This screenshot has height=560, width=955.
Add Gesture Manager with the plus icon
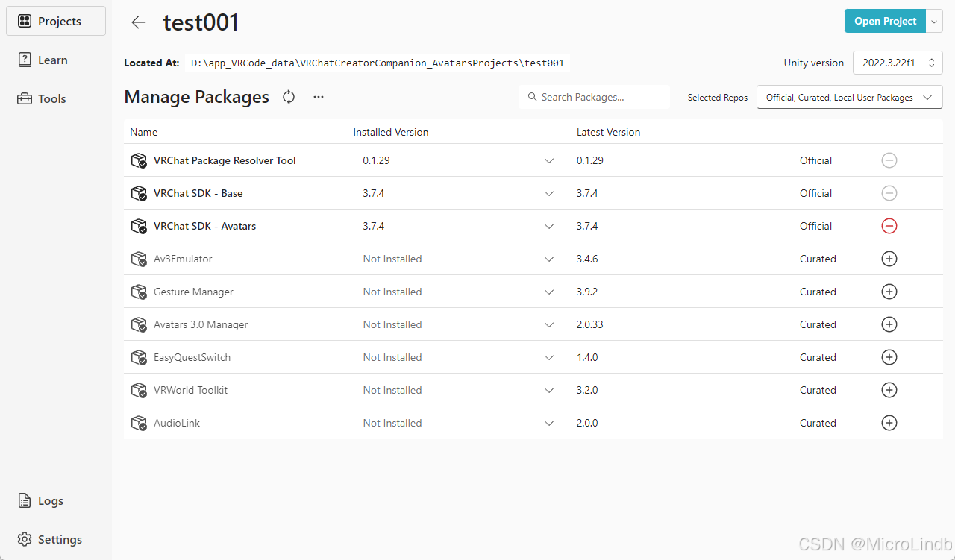point(889,292)
